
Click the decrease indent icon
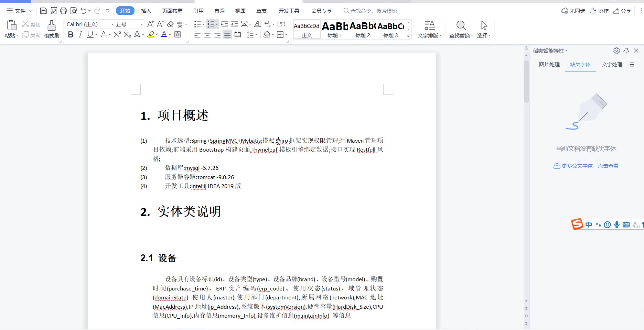[224, 24]
